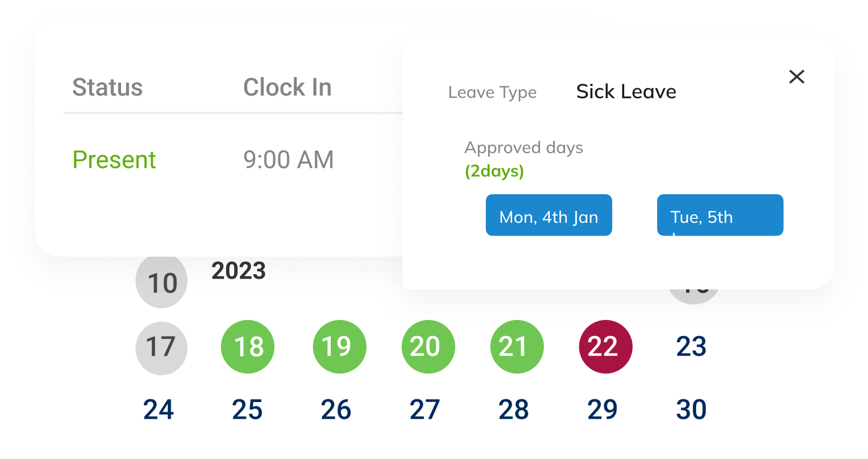Close the Sick Leave details popup
Viewport: 868px width, 459px height.
[x=797, y=76]
